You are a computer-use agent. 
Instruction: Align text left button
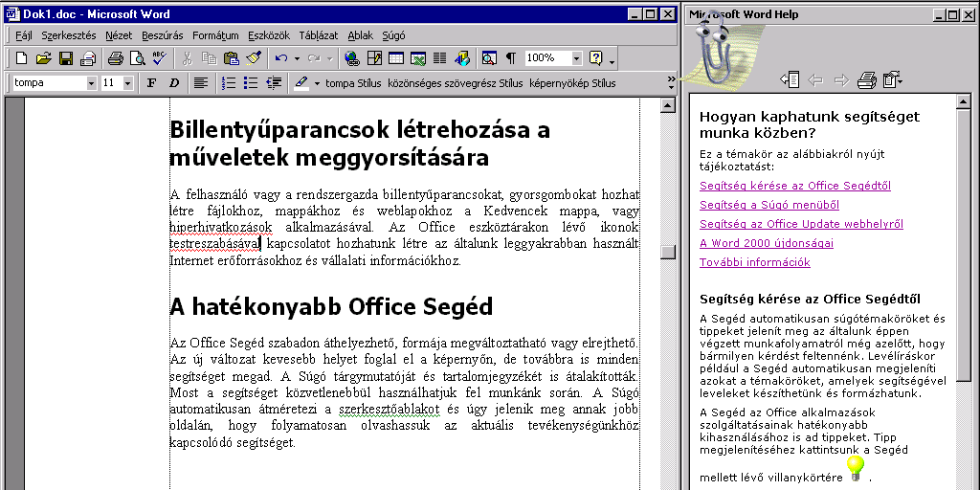point(201,83)
